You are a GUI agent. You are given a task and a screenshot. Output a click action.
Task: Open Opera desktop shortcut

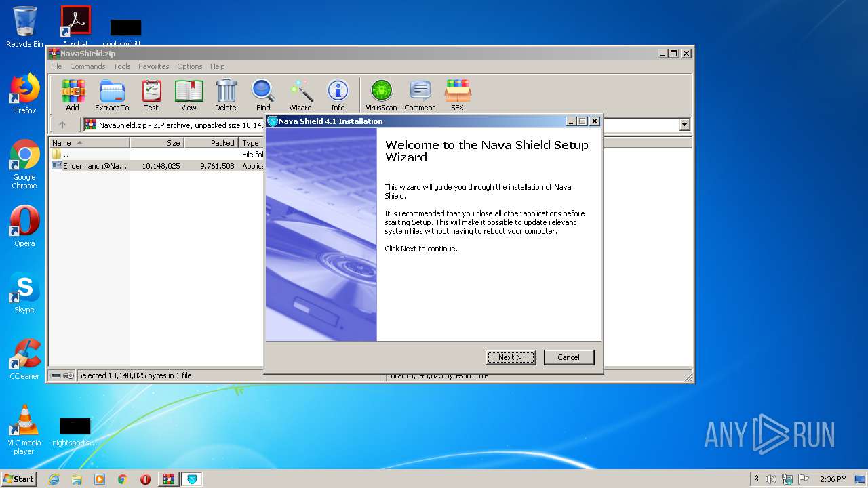[x=24, y=226]
